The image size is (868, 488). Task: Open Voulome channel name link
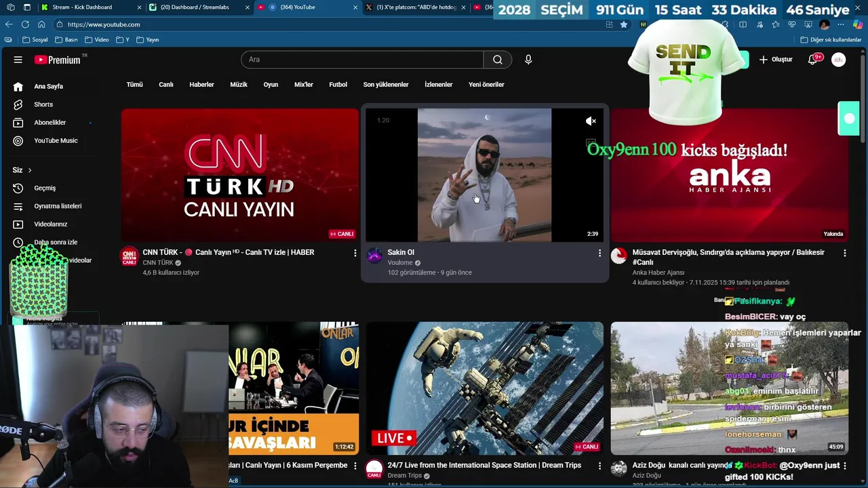400,263
